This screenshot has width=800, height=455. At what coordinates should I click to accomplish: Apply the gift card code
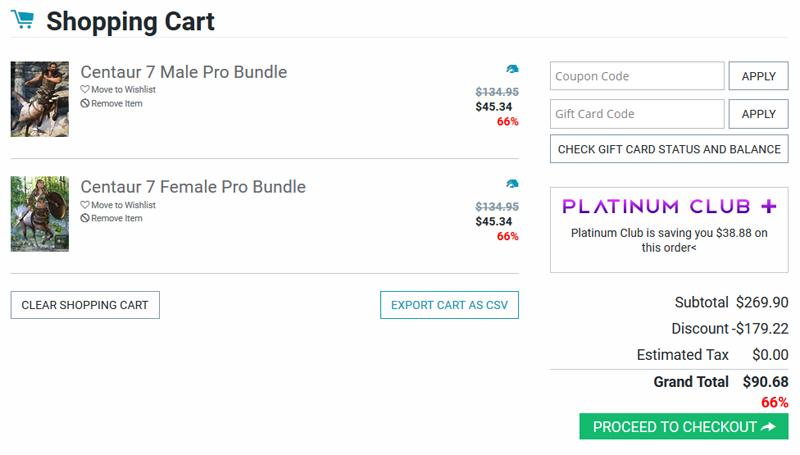[758, 114]
